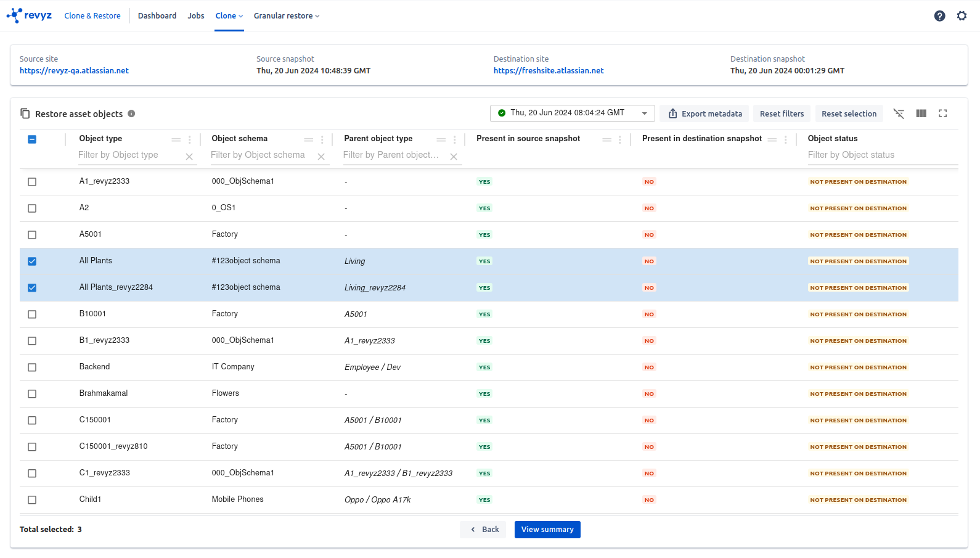Click the YES badge in A2 row
980x558 pixels.
pos(484,208)
